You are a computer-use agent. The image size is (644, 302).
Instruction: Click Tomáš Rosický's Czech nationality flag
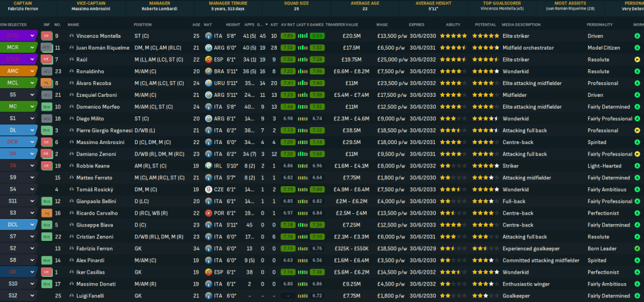[208, 189]
